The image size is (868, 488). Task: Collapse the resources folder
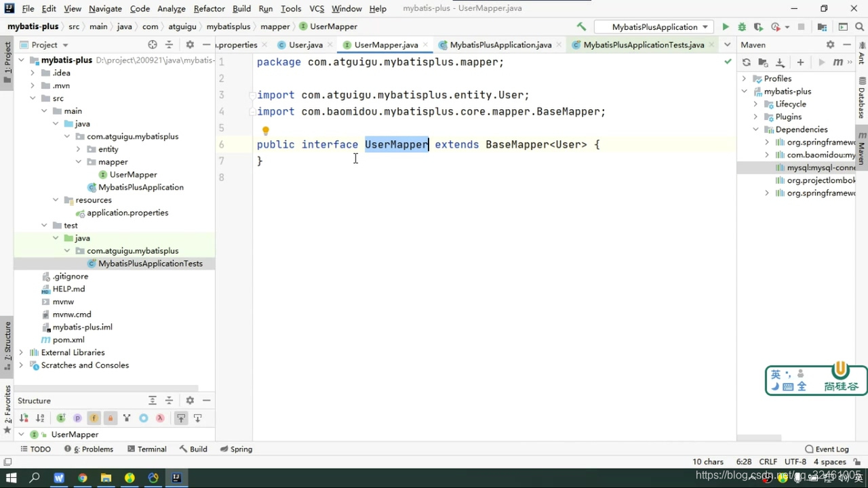[56, 200]
